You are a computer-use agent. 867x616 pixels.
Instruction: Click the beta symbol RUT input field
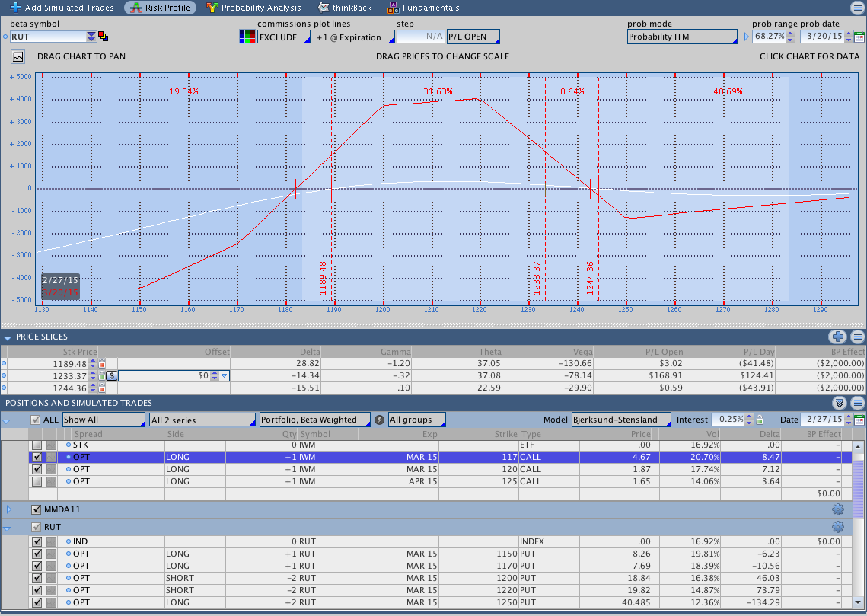[x=47, y=37]
